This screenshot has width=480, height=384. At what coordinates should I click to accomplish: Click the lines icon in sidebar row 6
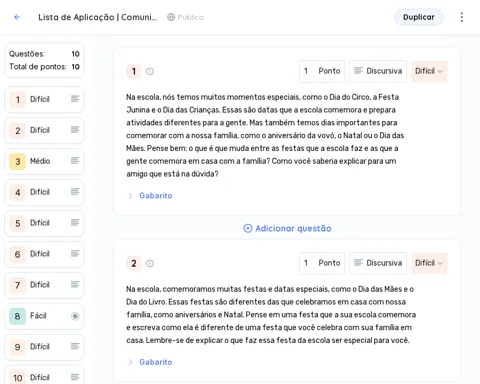pos(75,254)
